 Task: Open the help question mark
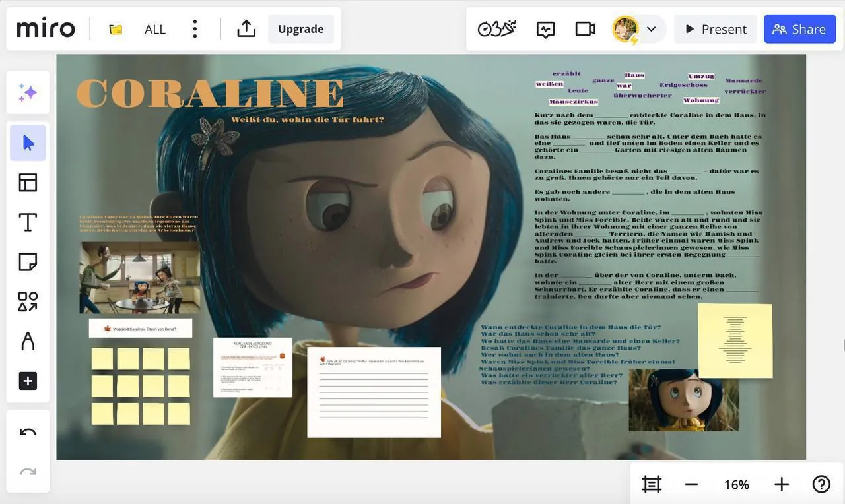coord(821,485)
